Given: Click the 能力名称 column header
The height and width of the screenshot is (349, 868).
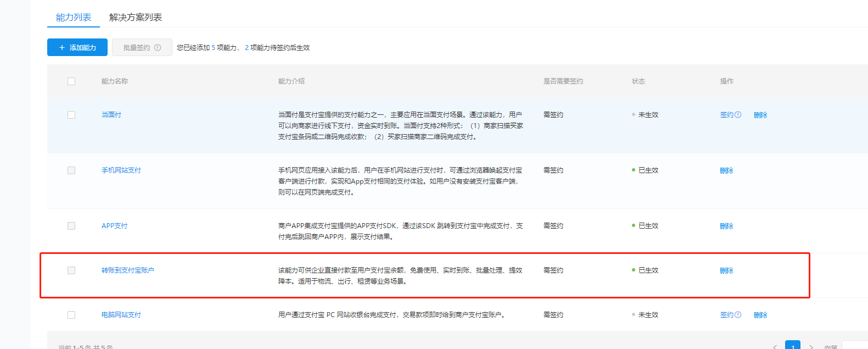Looking at the screenshot, I should (x=115, y=81).
